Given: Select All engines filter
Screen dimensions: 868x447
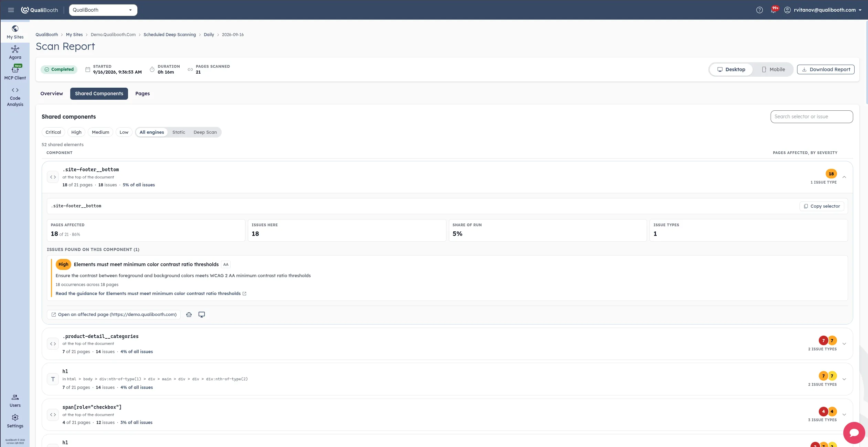Looking at the screenshot, I should (152, 132).
